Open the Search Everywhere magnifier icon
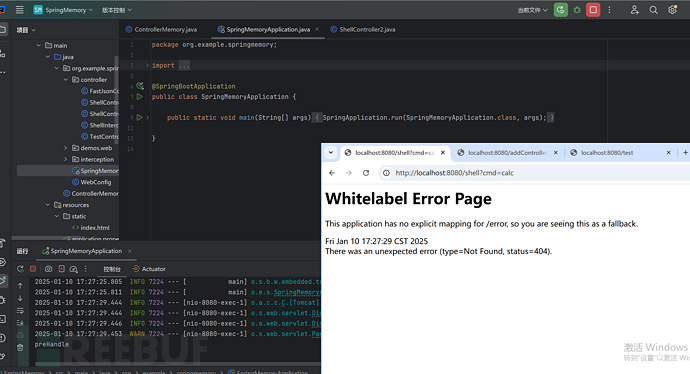The height and width of the screenshot is (374, 690). pyautogui.click(x=653, y=10)
